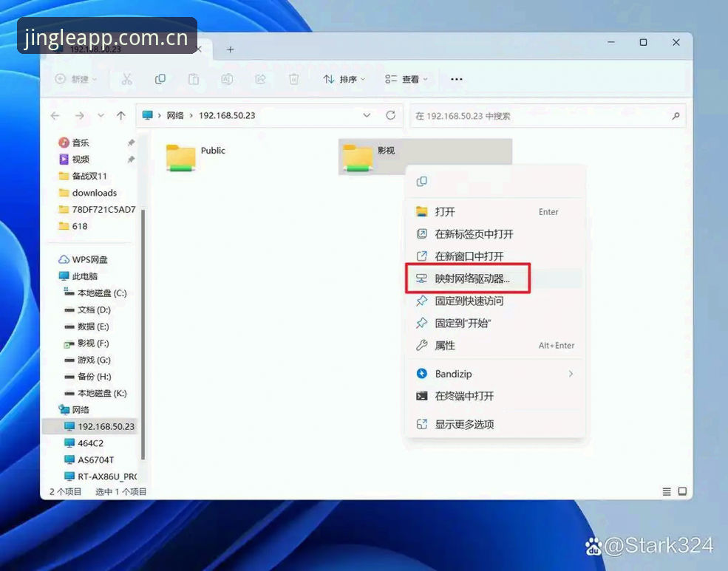Choose 在终端中打开 in context menu

(495, 396)
